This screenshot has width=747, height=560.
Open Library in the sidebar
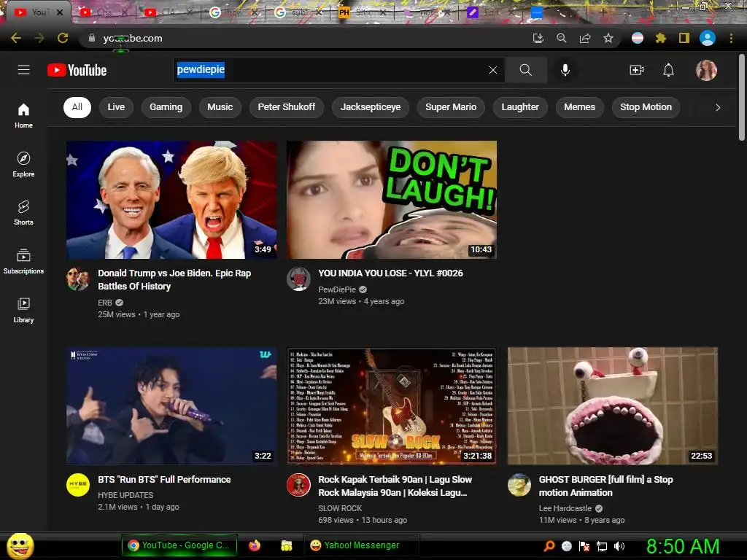point(23,310)
